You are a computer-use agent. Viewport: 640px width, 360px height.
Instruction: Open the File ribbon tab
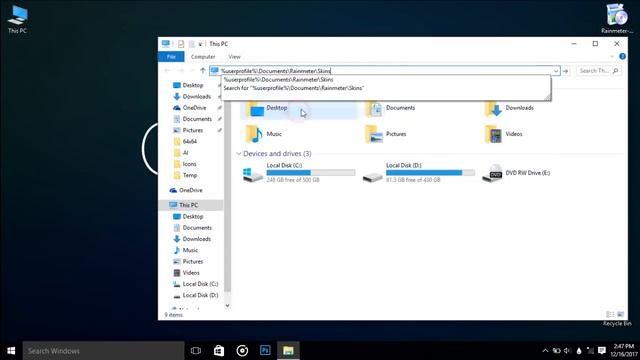coord(171,57)
